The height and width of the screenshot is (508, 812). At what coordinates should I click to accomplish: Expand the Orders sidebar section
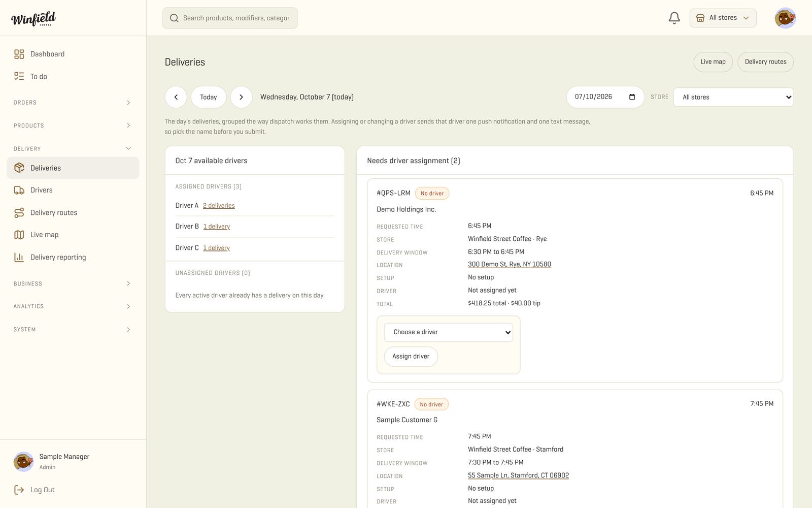[73, 103]
